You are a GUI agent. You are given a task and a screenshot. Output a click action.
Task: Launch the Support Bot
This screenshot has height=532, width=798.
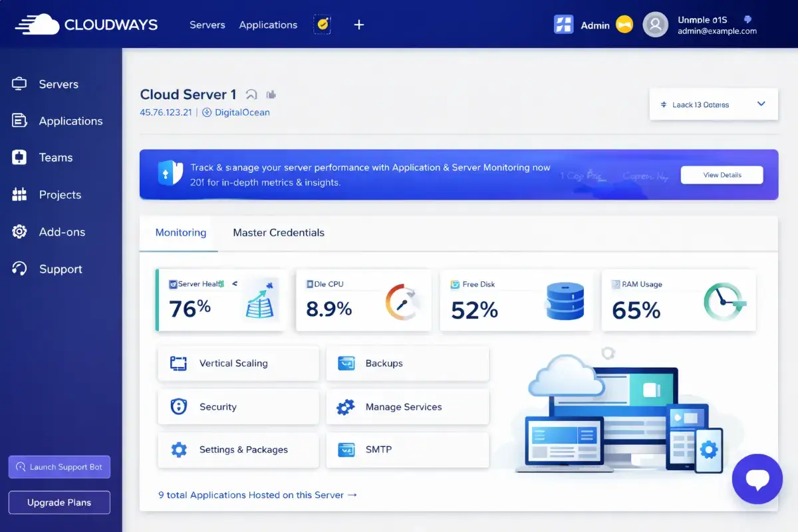click(x=59, y=467)
